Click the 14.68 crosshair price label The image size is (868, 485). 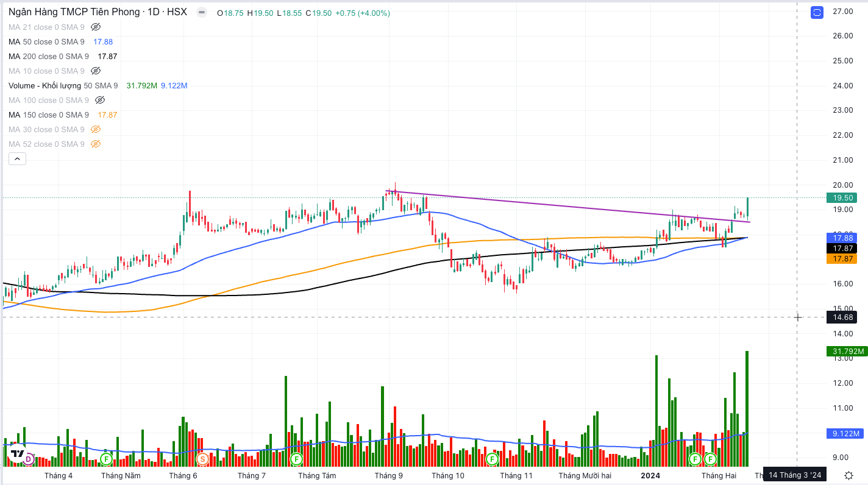[x=841, y=317]
